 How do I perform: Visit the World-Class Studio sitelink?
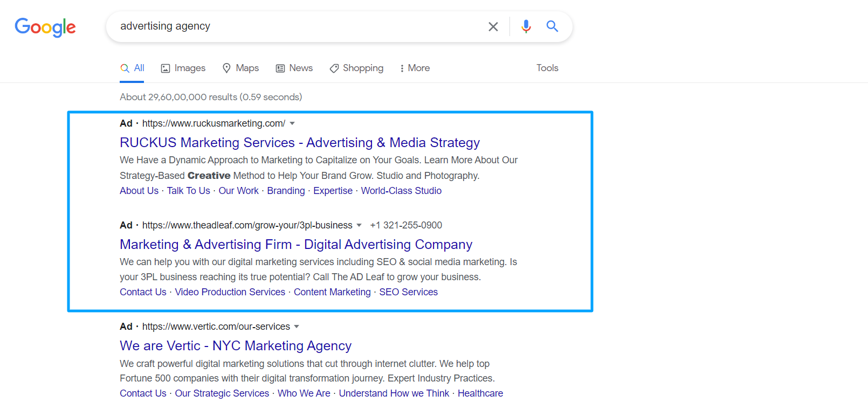pyautogui.click(x=401, y=191)
